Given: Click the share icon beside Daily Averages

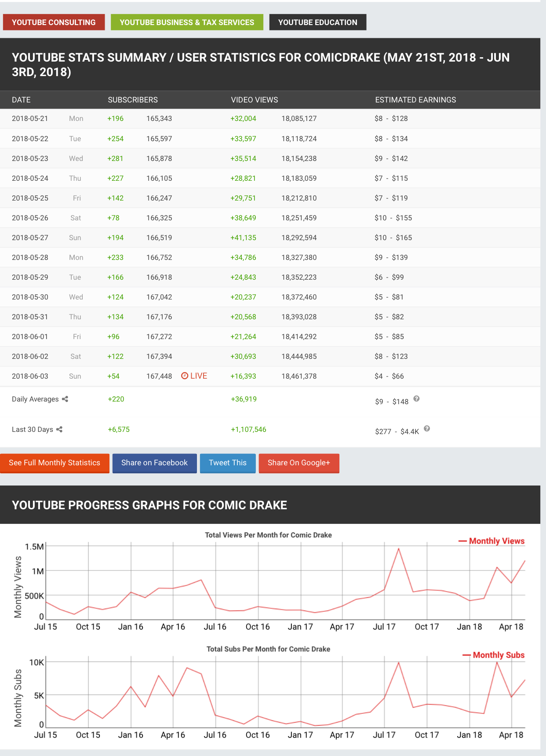Looking at the screenshot, I should (x=65, y=399).
